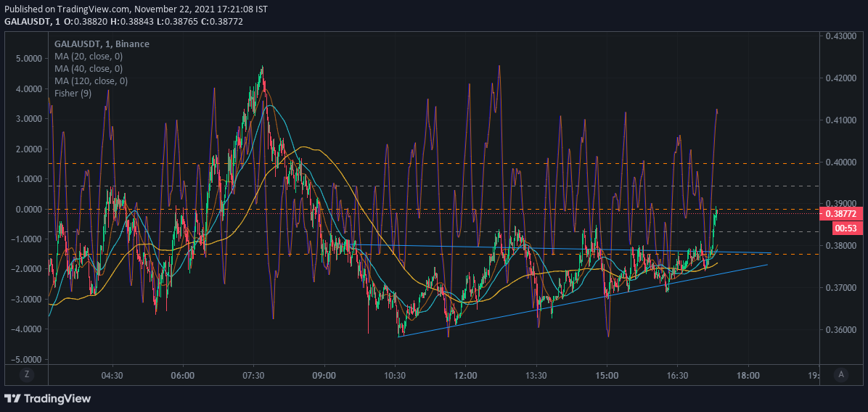This screenshot has height=412, width=868.
Task: Select the MA (120, close, 0) indicator label
Action: tap(91, 81)
